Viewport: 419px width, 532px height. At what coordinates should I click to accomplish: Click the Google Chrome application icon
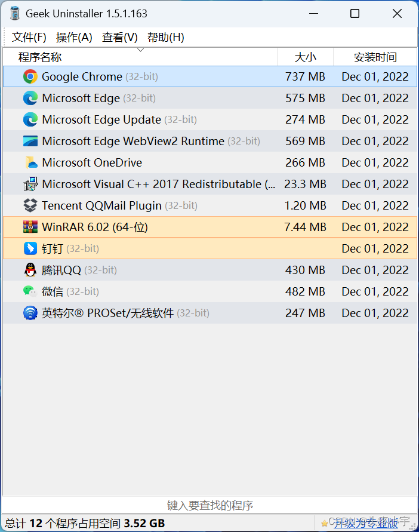(30, 76)
